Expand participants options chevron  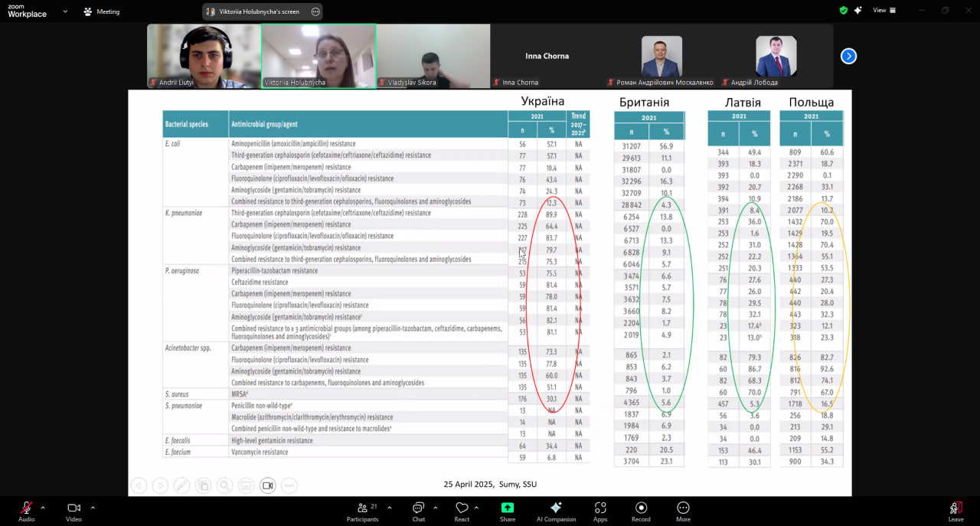[389, 508]
